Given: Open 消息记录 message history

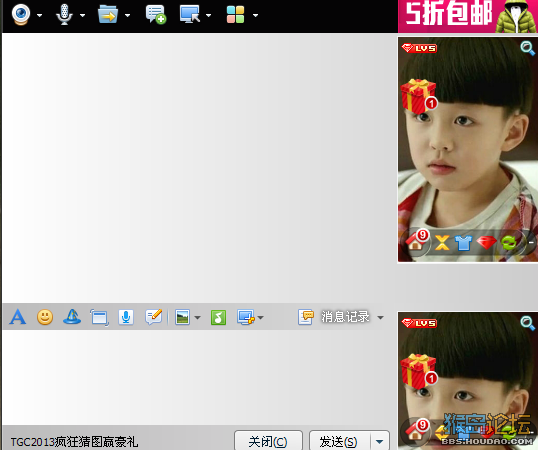Looking at the screenshot, I should 334,317.
